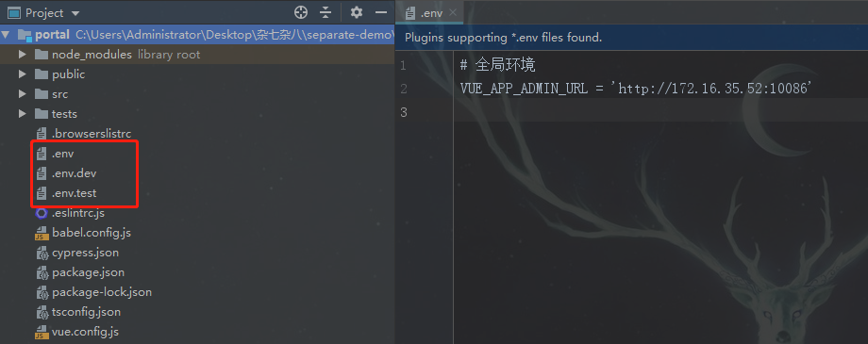Select .browserslistrc in the project tree
Screen dimensions: 868x344
(92, 133)
